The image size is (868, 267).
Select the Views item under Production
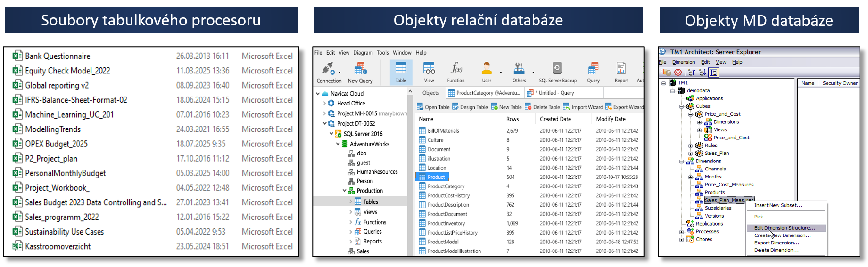pos(370,212)
